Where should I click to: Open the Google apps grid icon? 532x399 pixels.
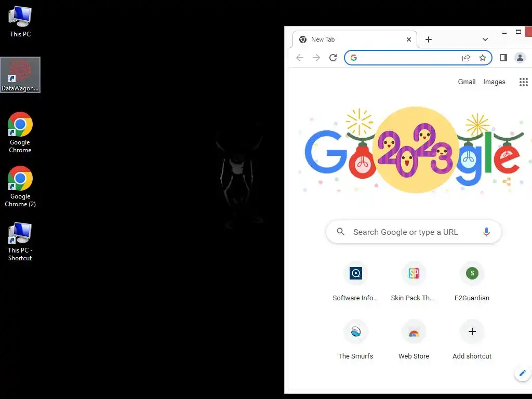click(x=524, y=82)
